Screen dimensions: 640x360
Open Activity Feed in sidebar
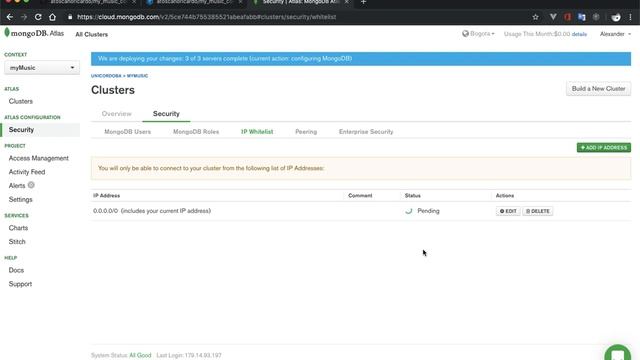27,172
